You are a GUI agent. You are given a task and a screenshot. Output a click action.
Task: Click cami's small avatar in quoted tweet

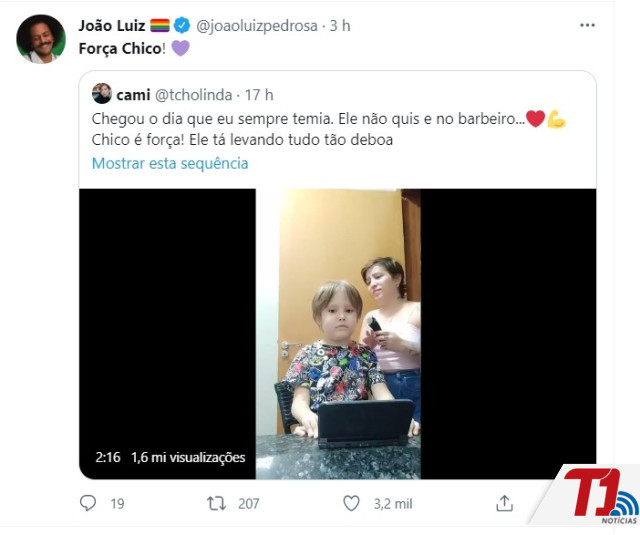(102, 93)
